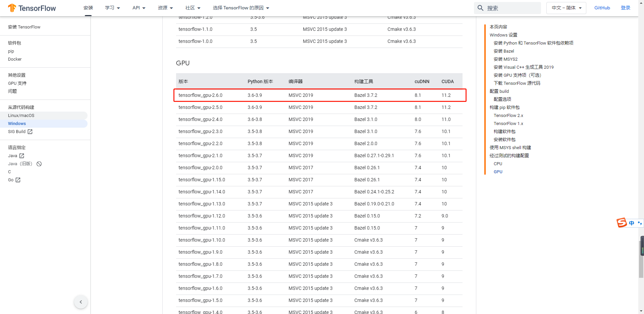Toggle the 中 Chinese input mode indicator
Screen dimensions: 644x314
coord(632,223)
